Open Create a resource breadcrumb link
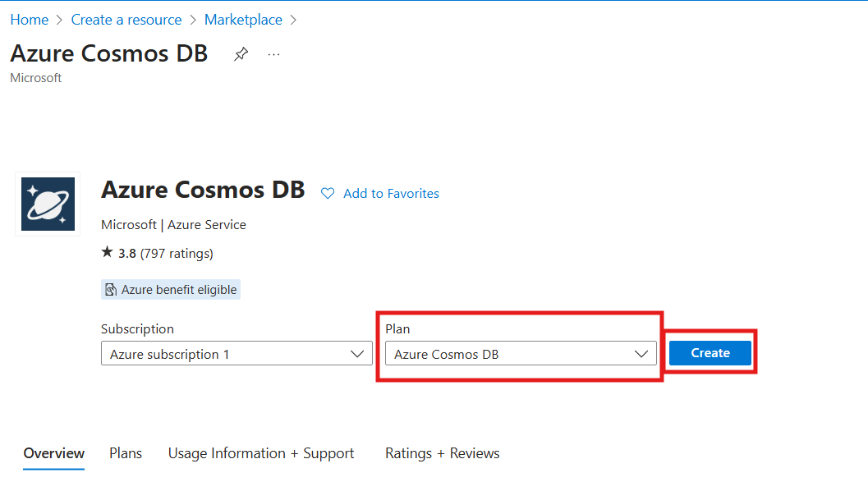The width and height of the screenshot is (868, 482). click(x=126, y=19)
